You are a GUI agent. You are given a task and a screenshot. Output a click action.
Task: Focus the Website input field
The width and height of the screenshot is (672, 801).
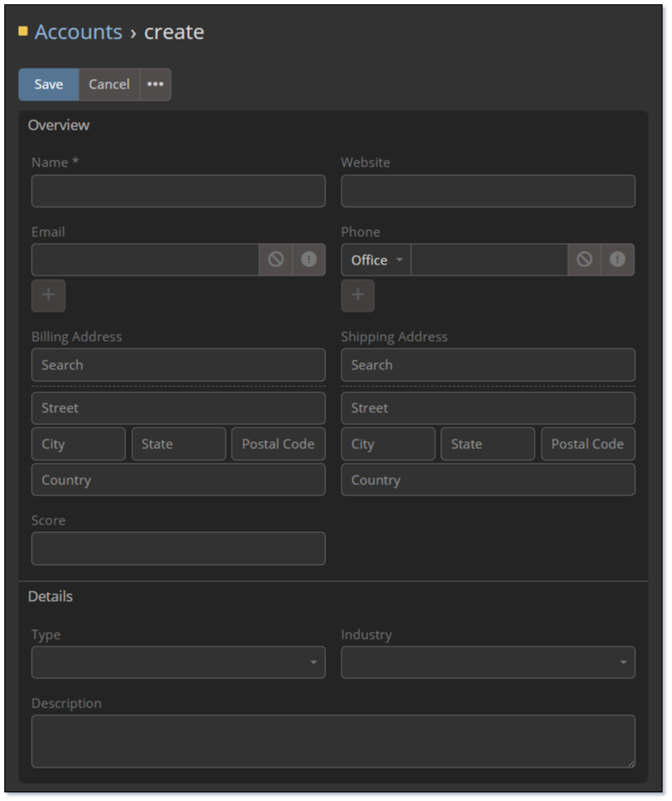(487, 191)
